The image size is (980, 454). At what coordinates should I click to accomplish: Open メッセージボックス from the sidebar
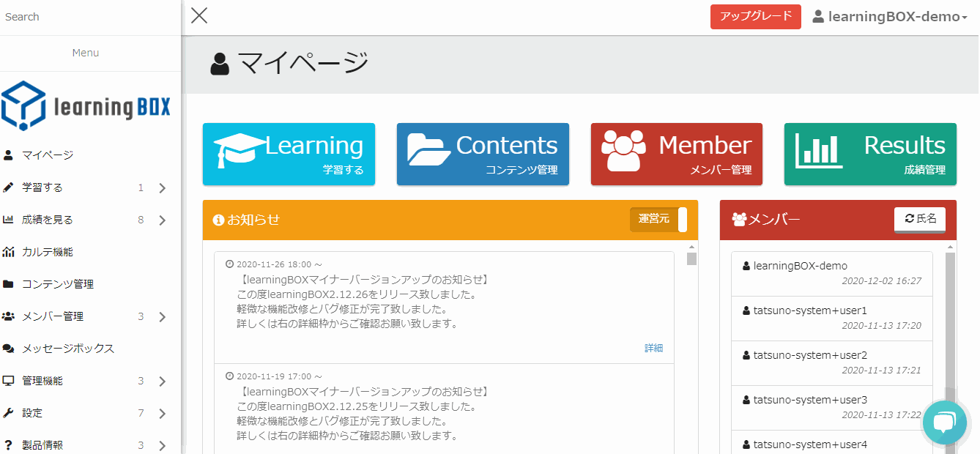point(67,349)
